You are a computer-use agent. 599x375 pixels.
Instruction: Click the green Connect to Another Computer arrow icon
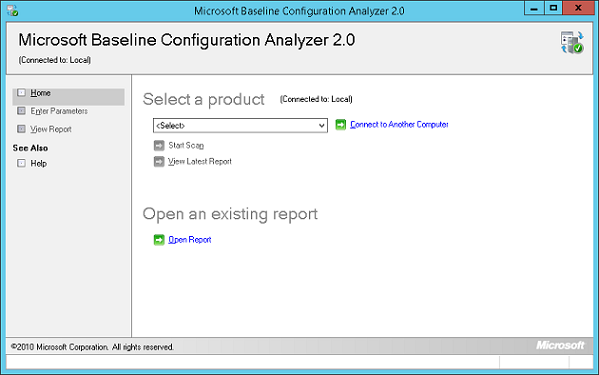340,124
